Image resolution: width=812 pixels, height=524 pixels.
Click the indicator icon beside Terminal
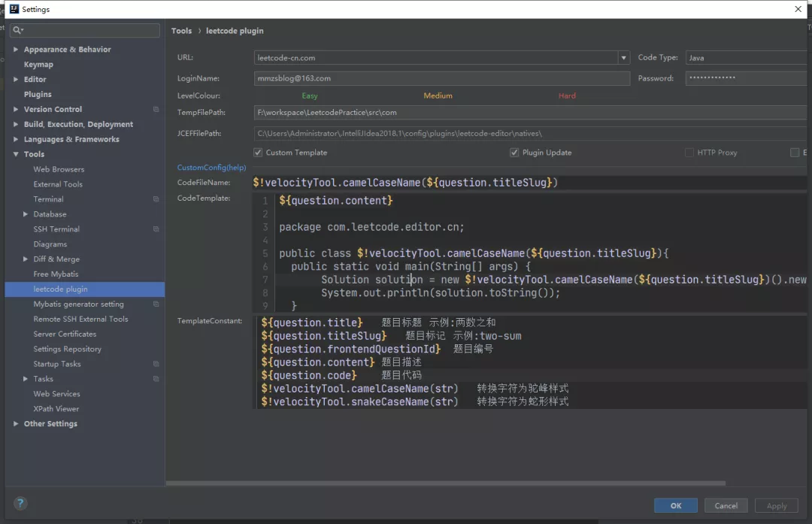click(x=156, y=199)
